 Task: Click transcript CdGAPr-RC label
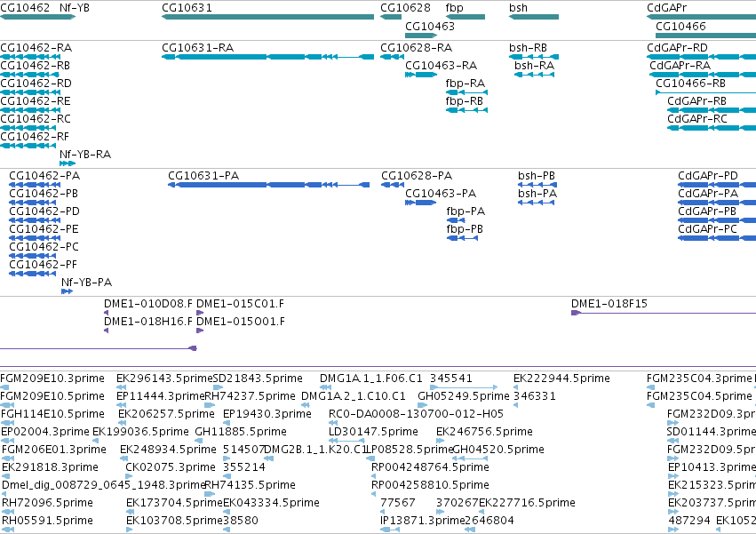tap(697, 119)
